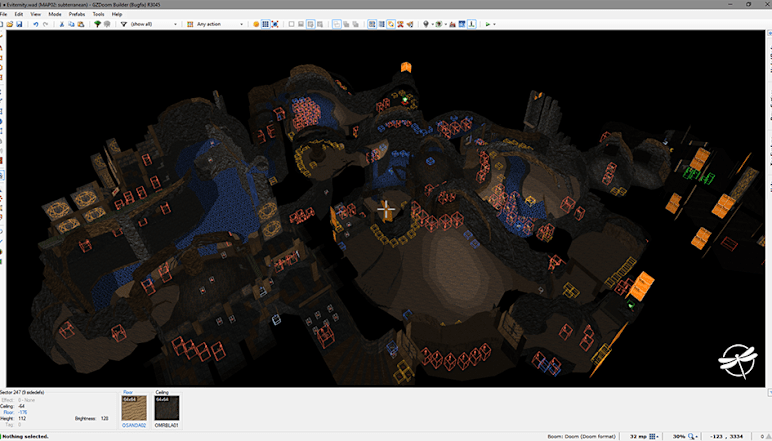Click the greyed icon left of the GZDoom eye icon
This screenshot has width=772, height=441.
click(x=426, y=24)
